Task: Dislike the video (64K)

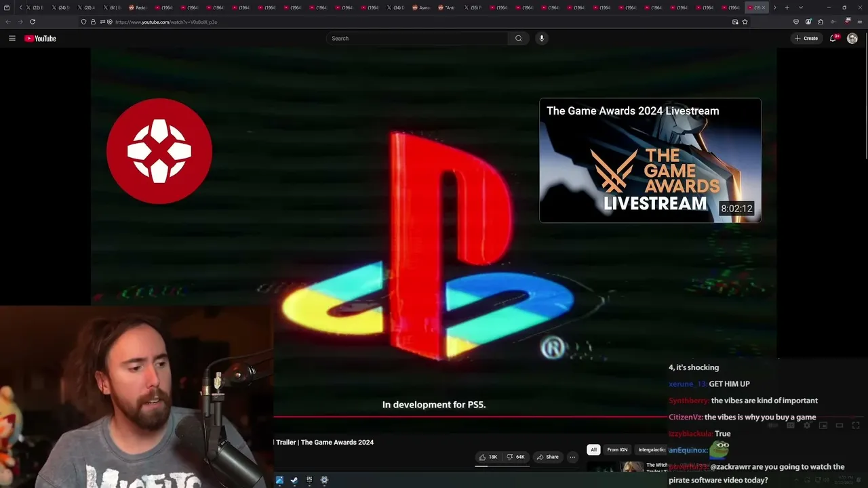Action: (516, 457)
